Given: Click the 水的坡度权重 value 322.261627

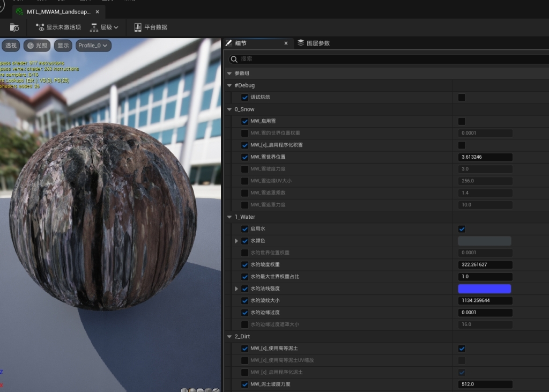Looking at the screenshot, I should (485, 264).
